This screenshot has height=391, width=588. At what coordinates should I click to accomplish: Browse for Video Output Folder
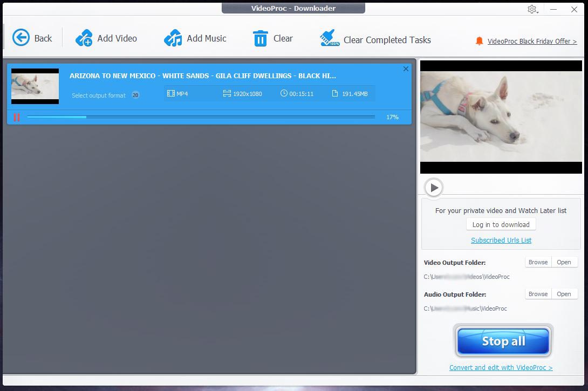(x=538, y=262)
